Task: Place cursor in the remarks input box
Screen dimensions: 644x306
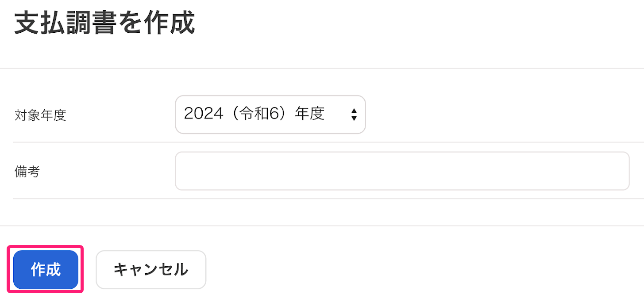Action: click(x=402, y=171)
